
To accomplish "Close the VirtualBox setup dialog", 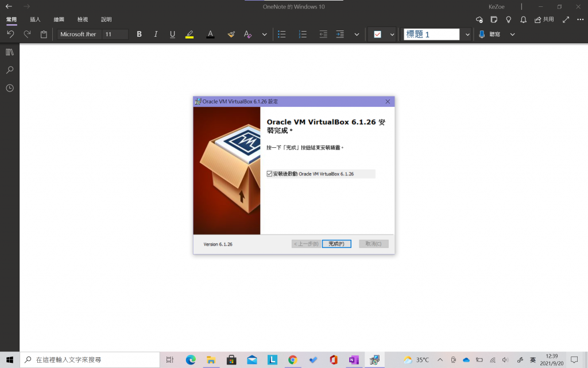I will pyautogui.click(x=388, y=101).
